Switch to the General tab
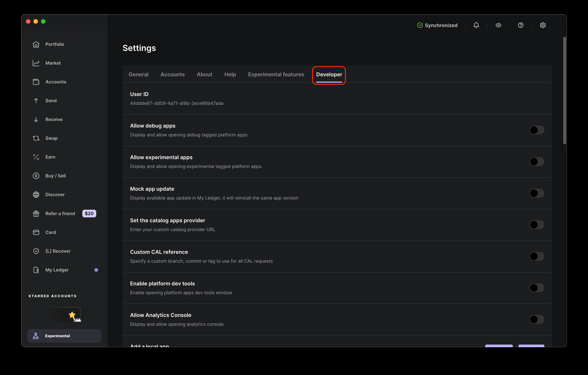The width and height of the screenshot is (588, 375). [x=139, y=74]
